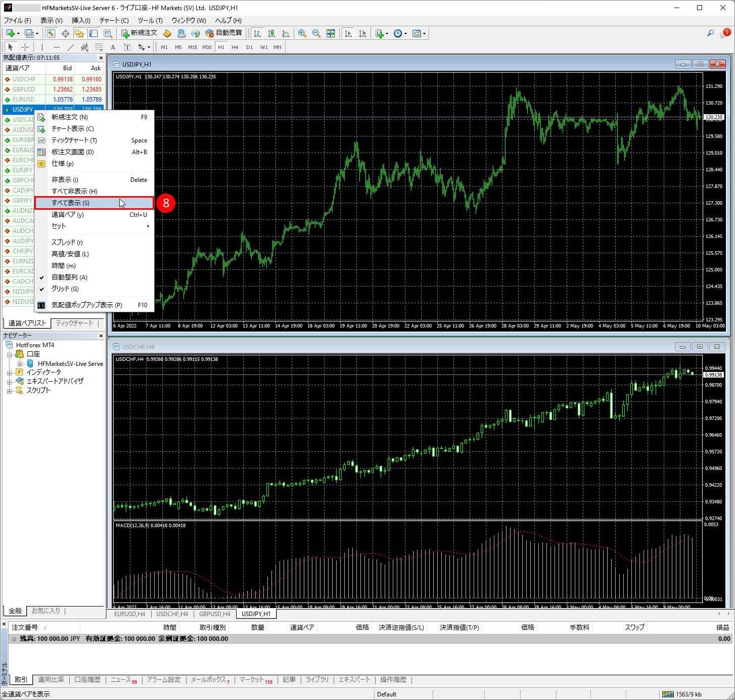
Task: Toggle 自動売買 auto trading button
Action: 224,33
